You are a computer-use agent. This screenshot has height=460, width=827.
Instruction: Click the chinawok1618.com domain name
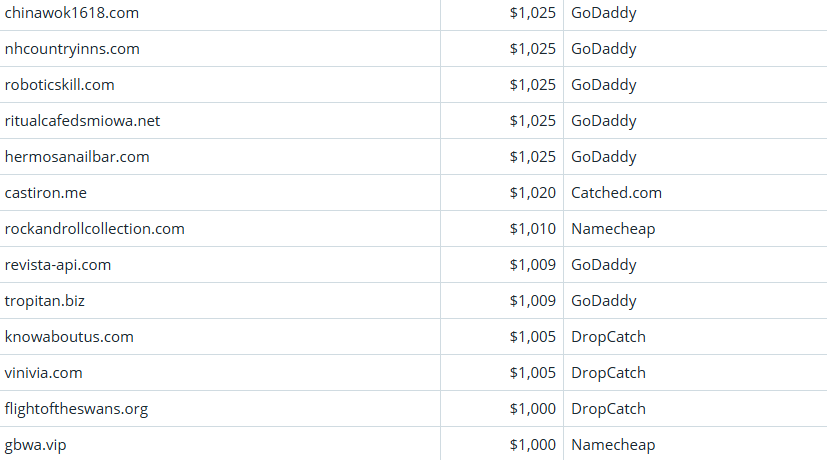(x=72, y=13)
